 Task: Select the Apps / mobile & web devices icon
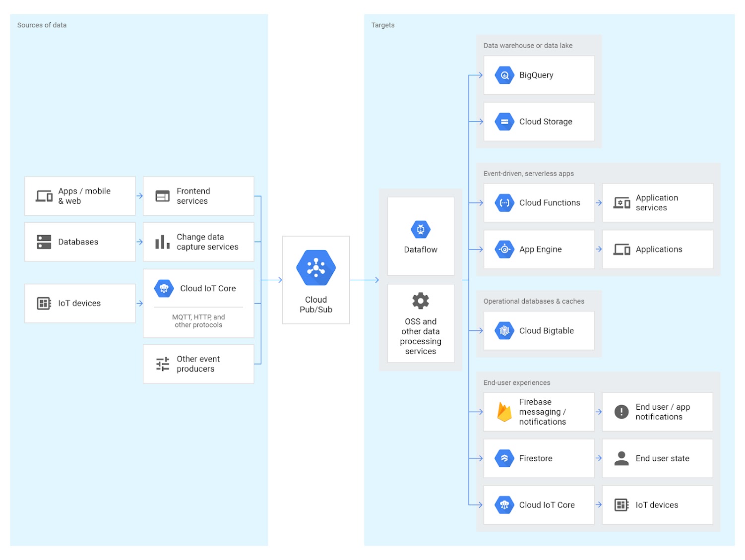(44, 196)
